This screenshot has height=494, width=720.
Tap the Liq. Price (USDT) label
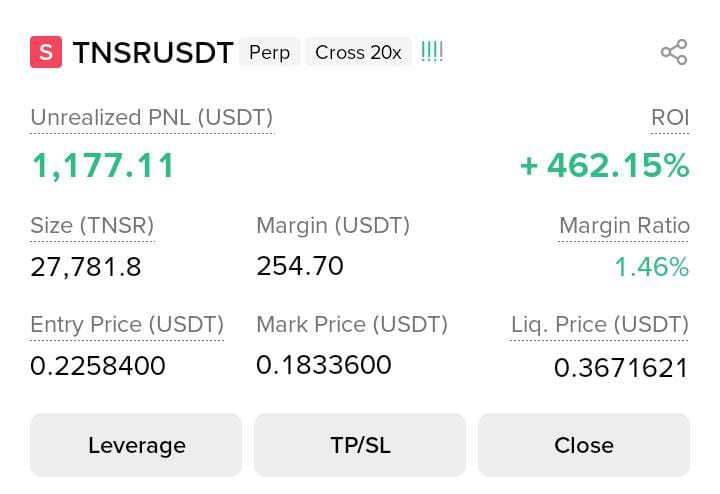click(600, 325)
